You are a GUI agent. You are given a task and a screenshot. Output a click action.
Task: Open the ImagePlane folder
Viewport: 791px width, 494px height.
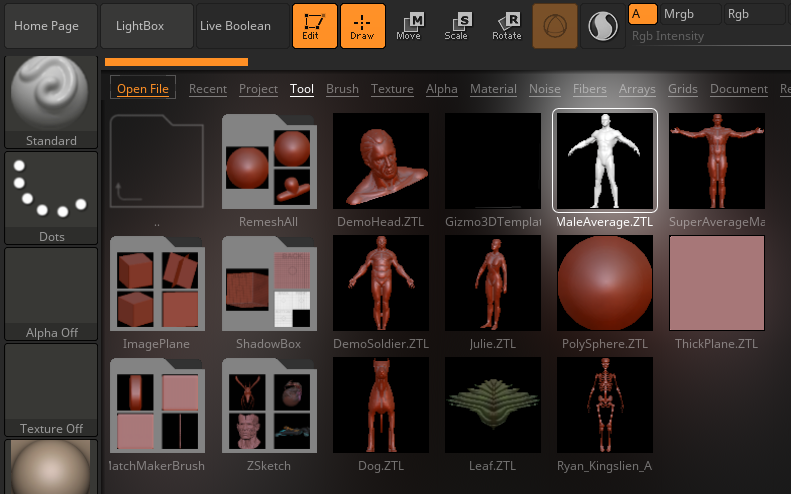pyautogui.click(x=157, y=283)
